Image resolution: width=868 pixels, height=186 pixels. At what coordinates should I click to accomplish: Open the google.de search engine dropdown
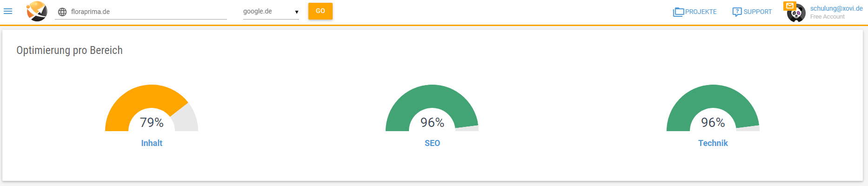point(271,12)
